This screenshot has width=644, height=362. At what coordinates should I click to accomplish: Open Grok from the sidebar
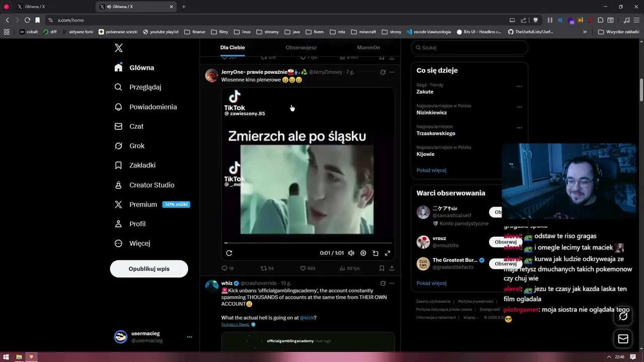(x=129, y=146)
